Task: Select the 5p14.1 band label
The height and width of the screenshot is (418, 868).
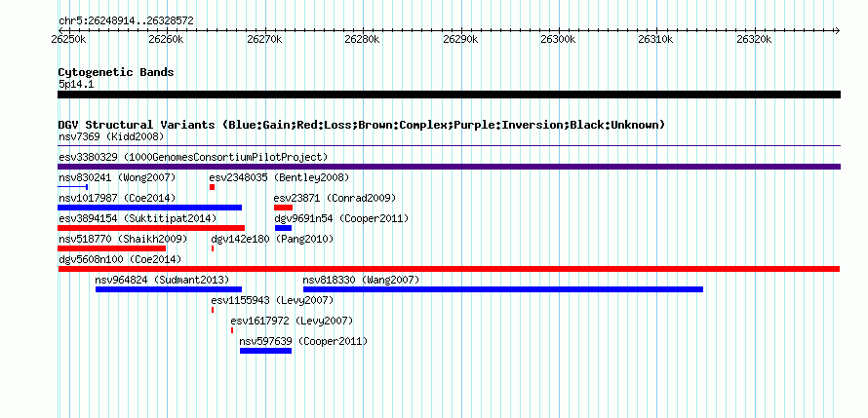Action: click(x=76, y=84)
